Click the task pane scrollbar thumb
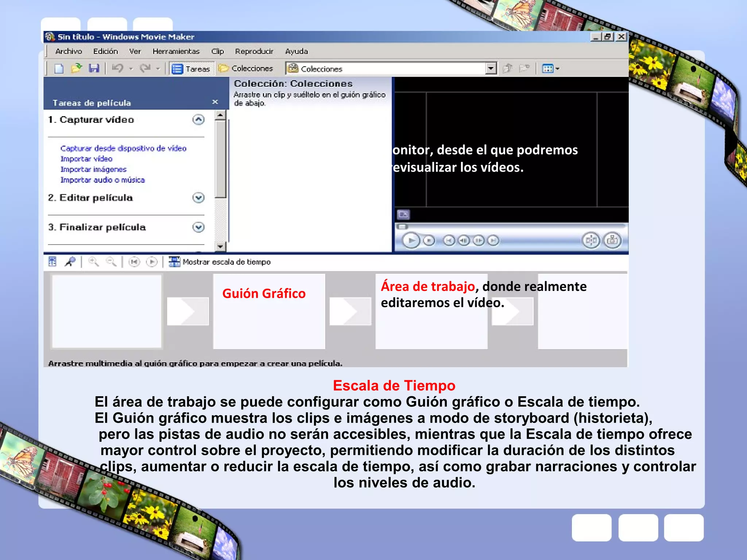The height and width of the screenshot is (560, 747). click(220, 159)
